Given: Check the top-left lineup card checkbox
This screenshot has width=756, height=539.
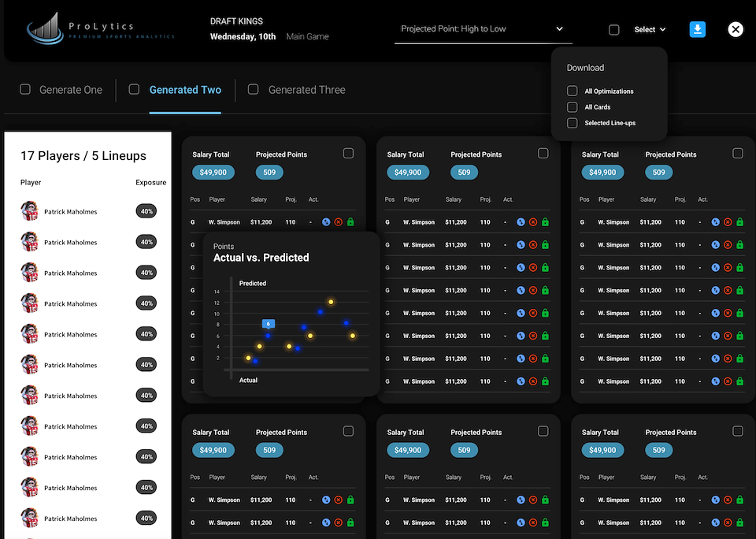Looking at the screenshot, I should (348, 154).
